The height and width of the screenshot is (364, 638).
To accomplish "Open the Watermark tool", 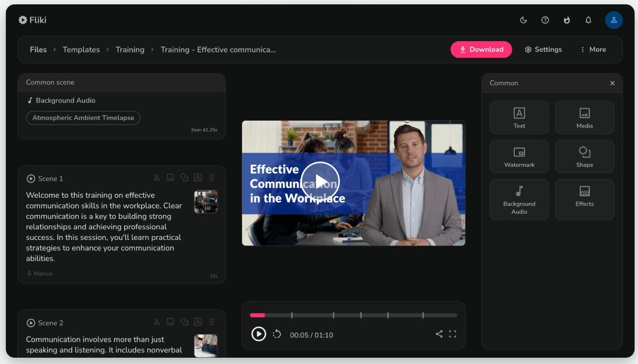I will 519,156.
